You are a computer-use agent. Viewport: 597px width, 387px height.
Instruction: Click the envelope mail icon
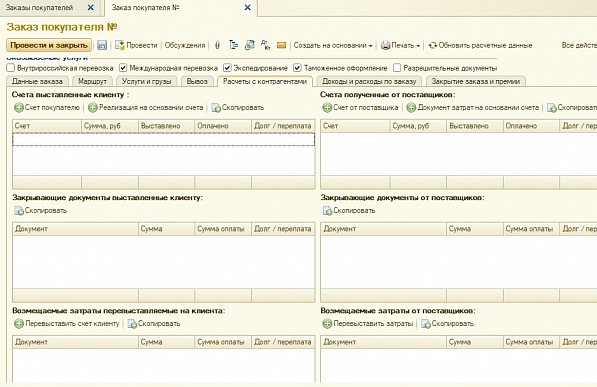pos(281,45)
